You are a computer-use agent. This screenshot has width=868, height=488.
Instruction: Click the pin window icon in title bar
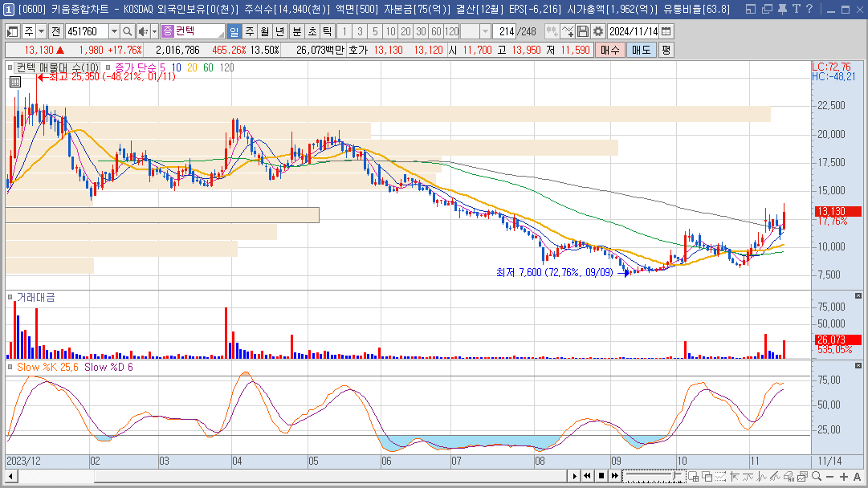pyautogui.click(x=782, y=9)
